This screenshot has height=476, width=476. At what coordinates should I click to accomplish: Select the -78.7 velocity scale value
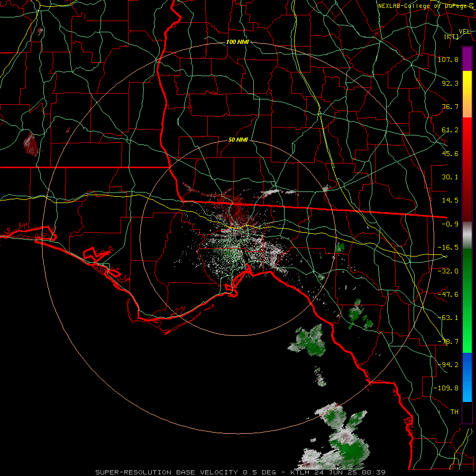tap(448, 342)
